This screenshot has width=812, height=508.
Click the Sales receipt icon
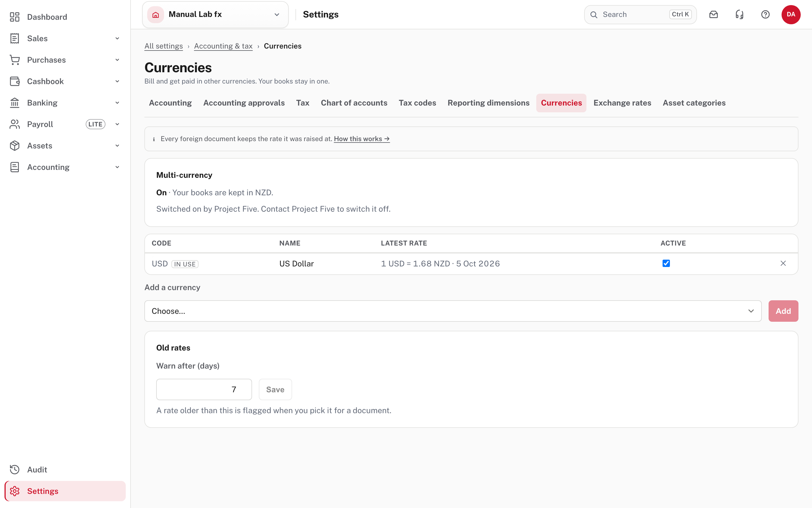click(x=14, y=38)
